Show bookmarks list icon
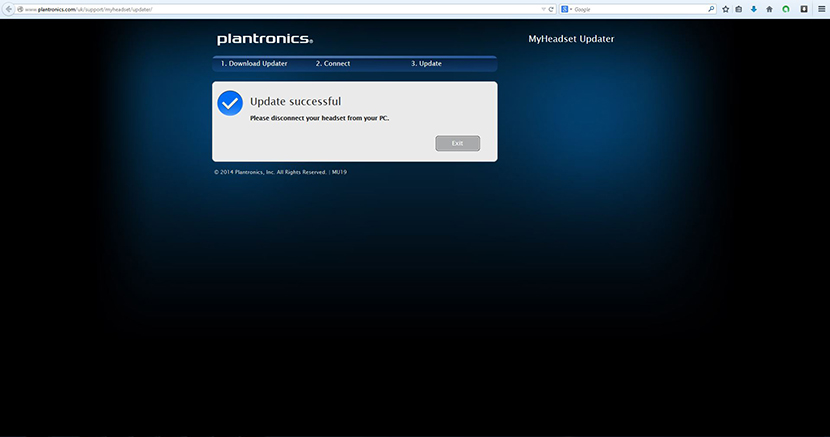This screenshot has width=830, height=437. (738, 9)
